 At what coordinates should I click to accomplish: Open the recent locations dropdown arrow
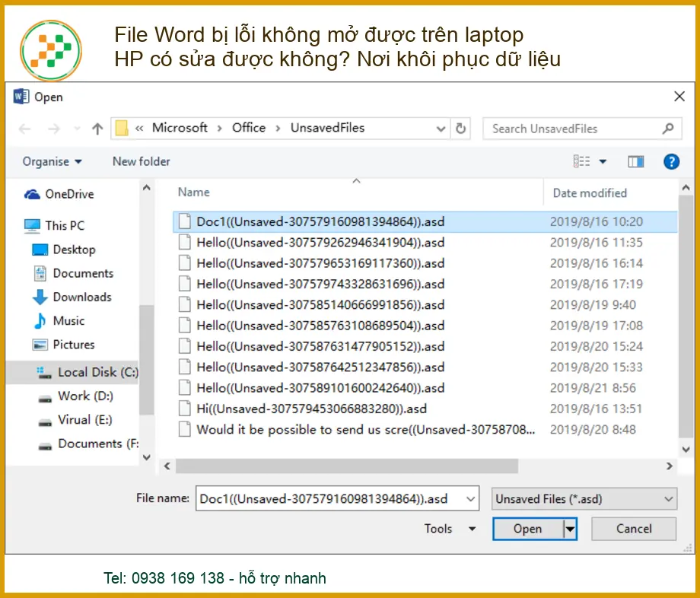tap(77, 129)
